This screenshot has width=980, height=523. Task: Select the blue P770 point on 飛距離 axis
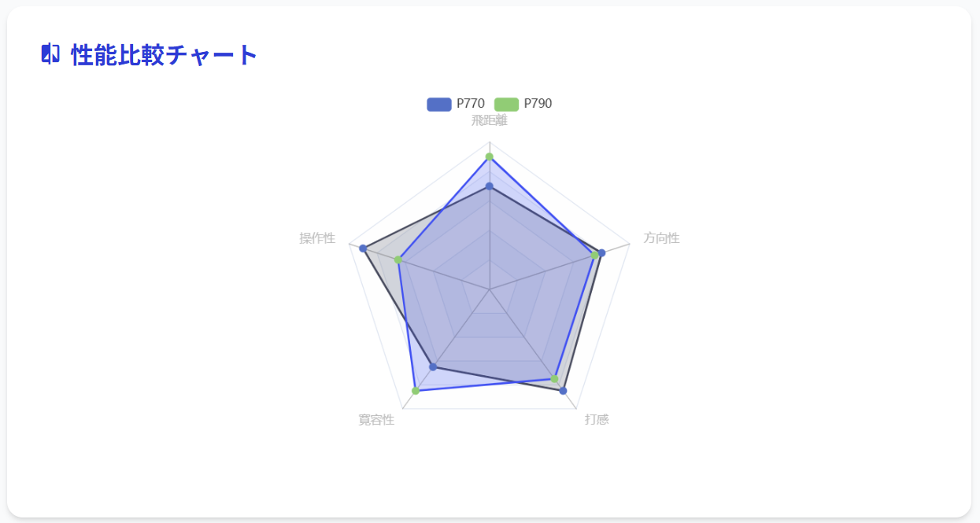coord(490,186)
